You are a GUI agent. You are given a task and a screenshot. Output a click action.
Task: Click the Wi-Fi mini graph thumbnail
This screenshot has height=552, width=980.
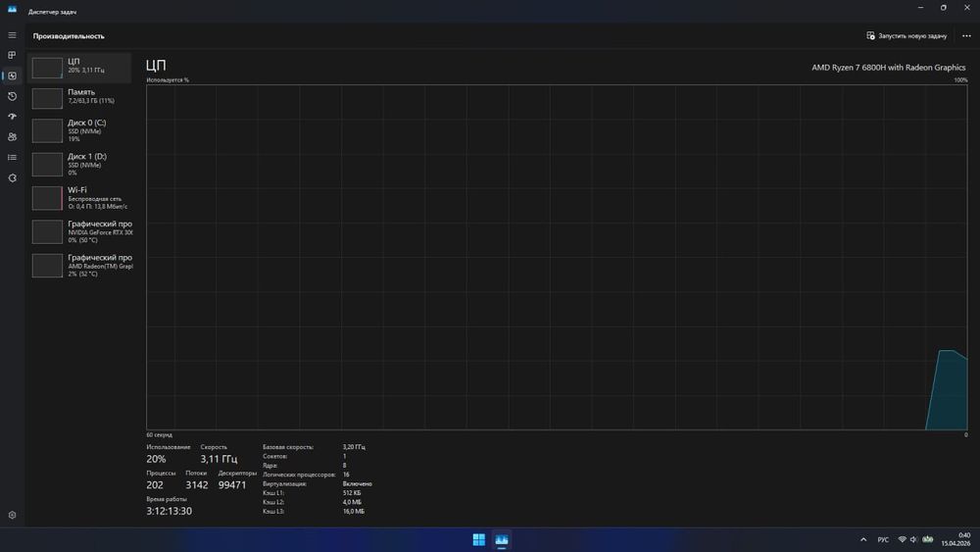[47, 198]
